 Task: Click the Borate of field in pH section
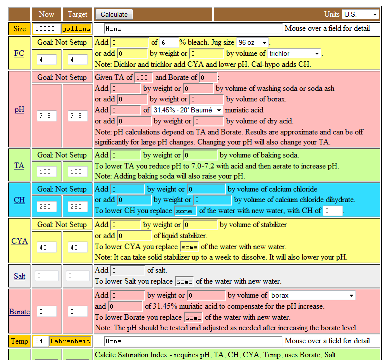[x=208, y=78]
